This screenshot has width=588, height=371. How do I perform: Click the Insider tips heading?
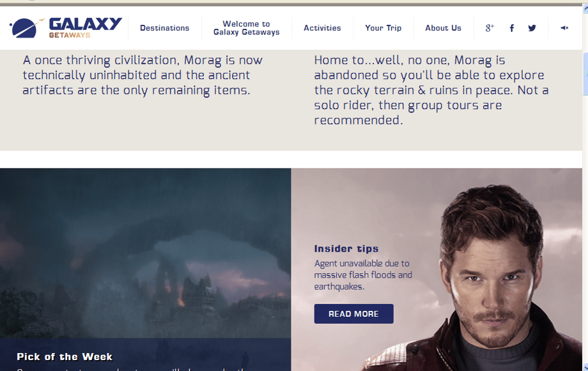click(x=346, y=248)
